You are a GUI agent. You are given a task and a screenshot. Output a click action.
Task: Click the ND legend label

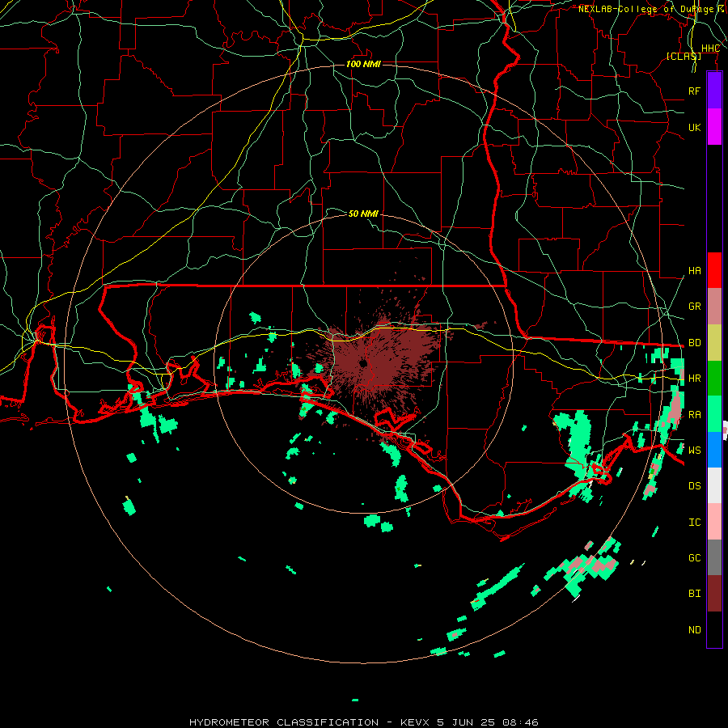pos(695,630)
